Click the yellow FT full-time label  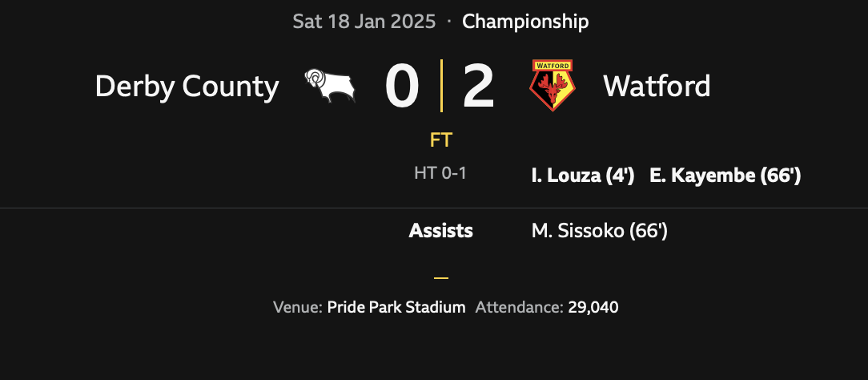click(441, 140)
